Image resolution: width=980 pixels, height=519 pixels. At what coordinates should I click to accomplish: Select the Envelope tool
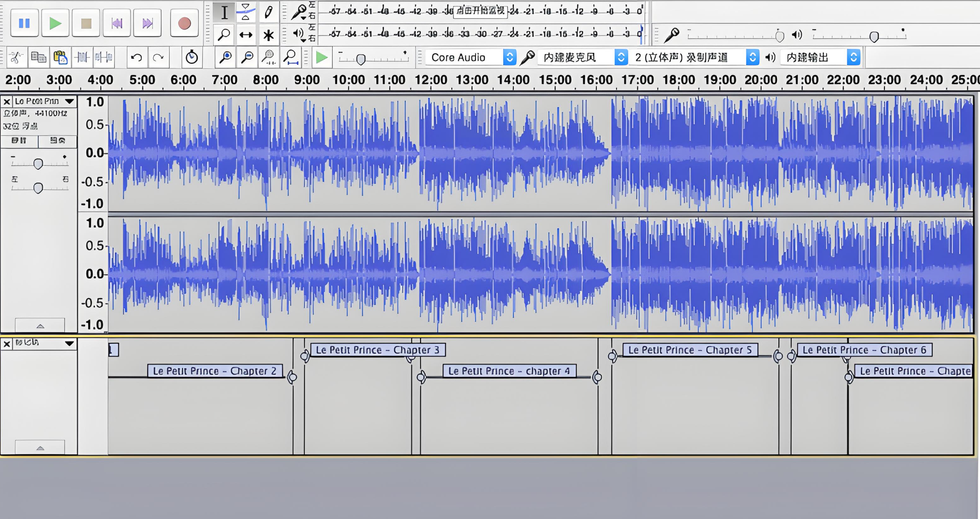tap(246, 12)
